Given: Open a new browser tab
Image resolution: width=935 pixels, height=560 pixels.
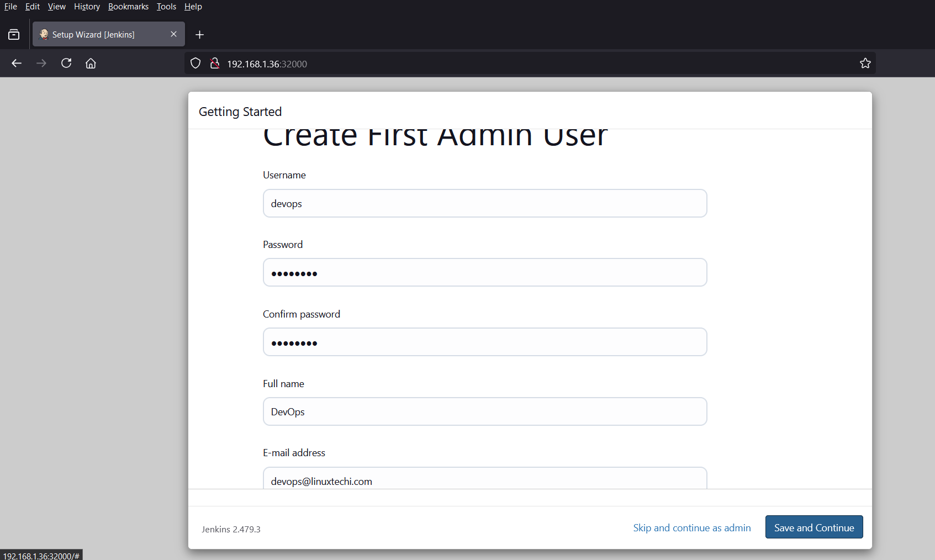Looking at the screenshot, I should pyautogui.click(x=200, y=35).
